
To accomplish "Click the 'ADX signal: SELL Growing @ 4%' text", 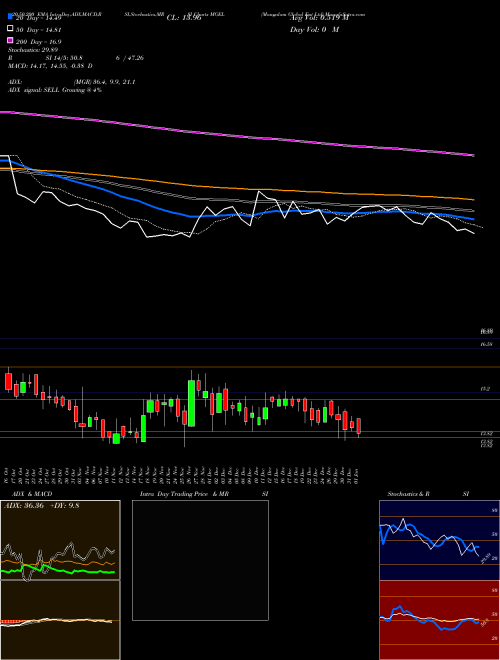I will click(55, 90).
